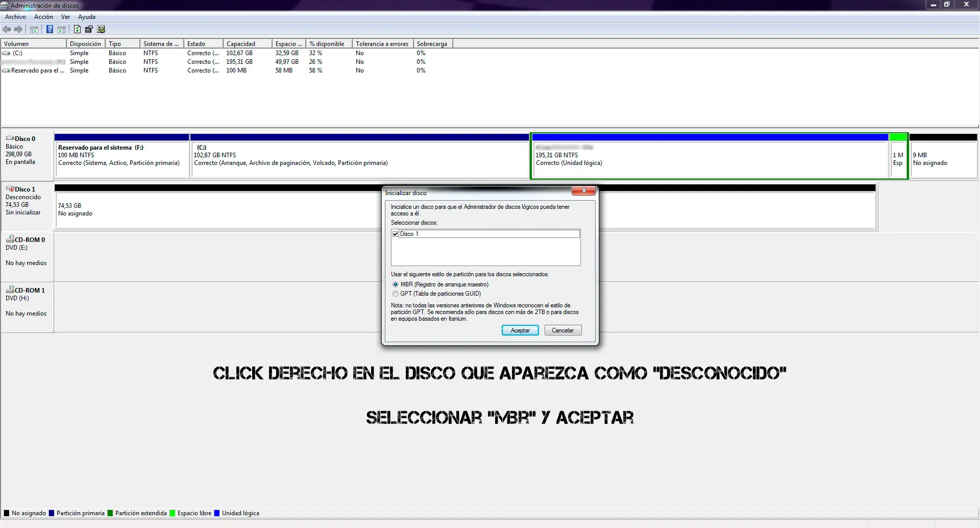Click the "102,67 GB" capacity cell
This screenshot has height=528, width=980.
(239, 53)
